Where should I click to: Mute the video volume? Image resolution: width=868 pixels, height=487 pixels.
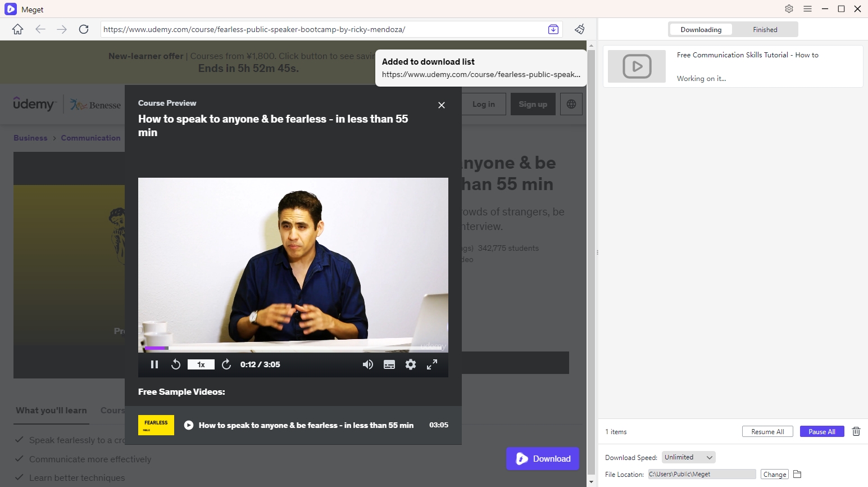click(368, 364)
